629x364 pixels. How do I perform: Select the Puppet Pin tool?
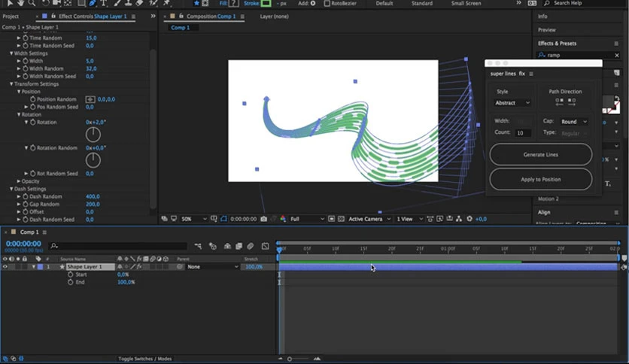coord(166,3)
